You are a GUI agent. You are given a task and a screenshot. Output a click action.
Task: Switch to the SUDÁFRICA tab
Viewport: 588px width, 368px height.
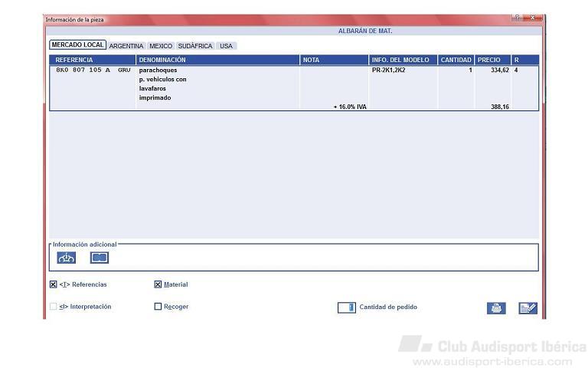pyautogui.click(x=195, y=46)
